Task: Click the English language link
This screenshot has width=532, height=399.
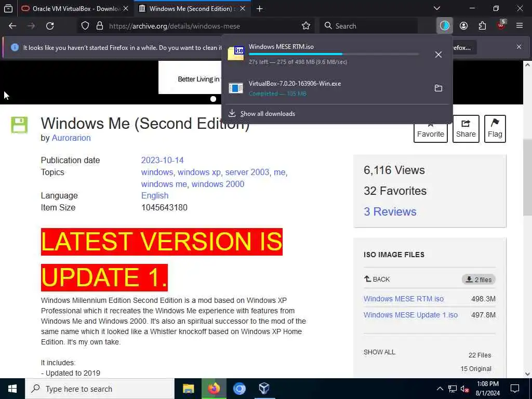Action: (155, 196)
